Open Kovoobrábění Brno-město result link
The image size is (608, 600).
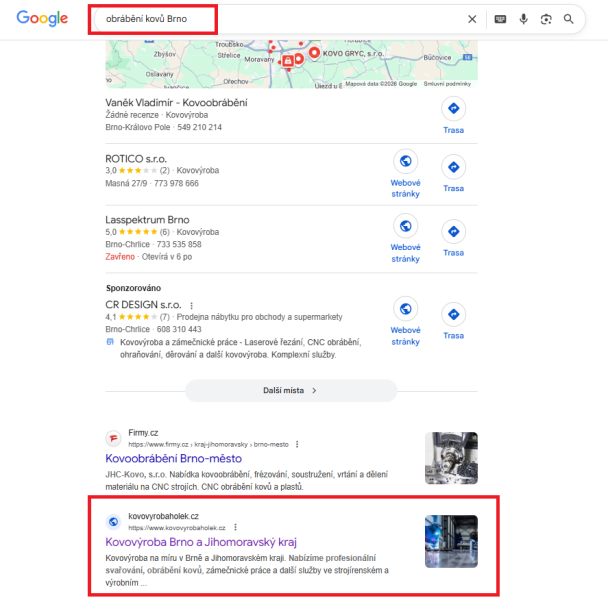point(173,458)
